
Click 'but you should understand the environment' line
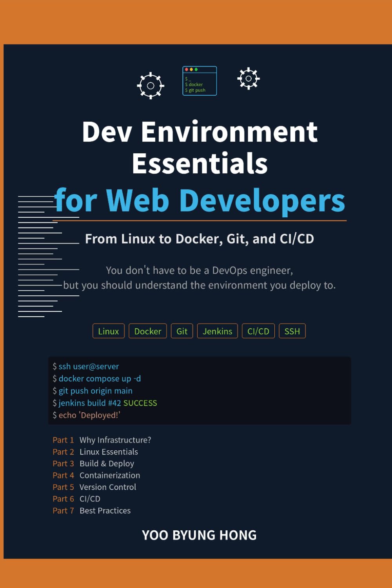[x=200, y=285]
